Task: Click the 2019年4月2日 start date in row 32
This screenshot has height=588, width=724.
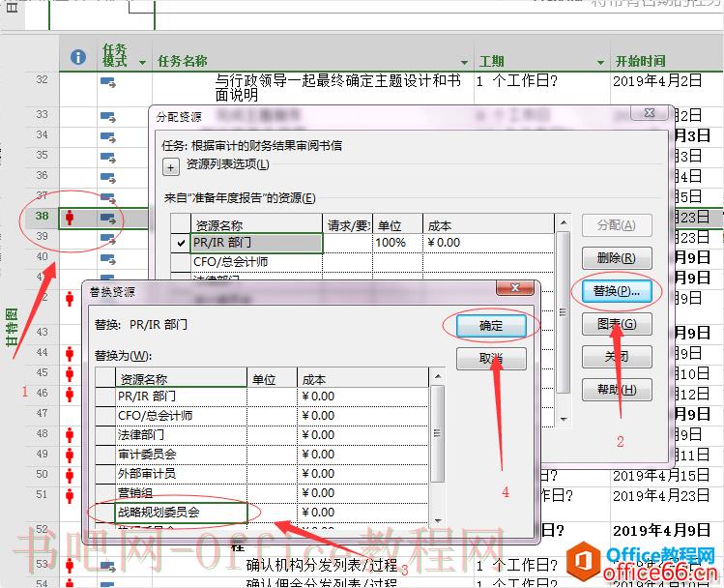Action: coord(657,81)
